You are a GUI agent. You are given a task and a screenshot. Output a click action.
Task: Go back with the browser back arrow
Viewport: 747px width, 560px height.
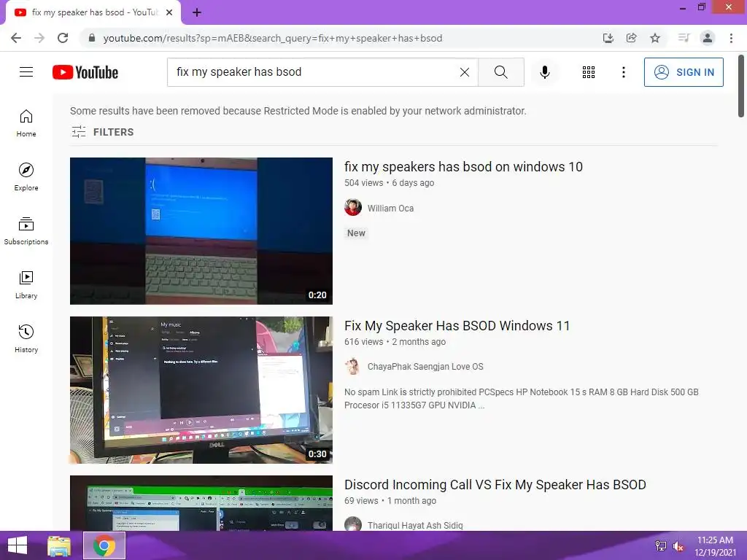click(16, 38)
